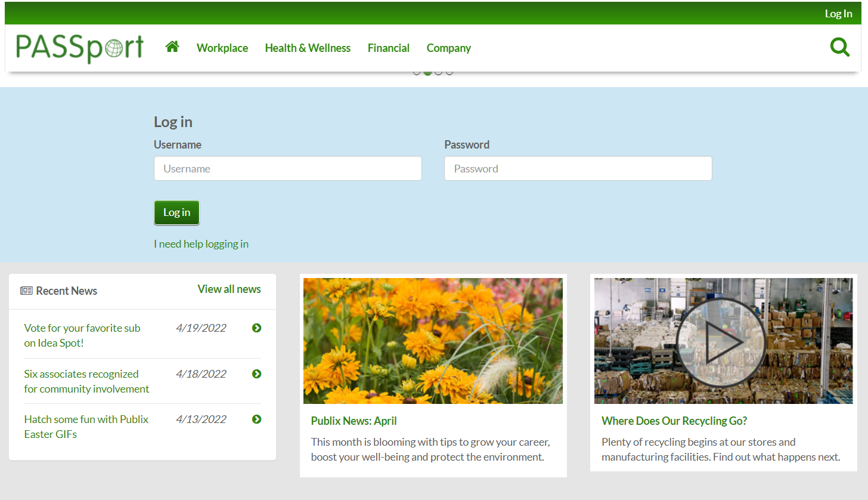Open the Health & Wellness menu
This screenshot has width=868, height=500.
point(308,48)
